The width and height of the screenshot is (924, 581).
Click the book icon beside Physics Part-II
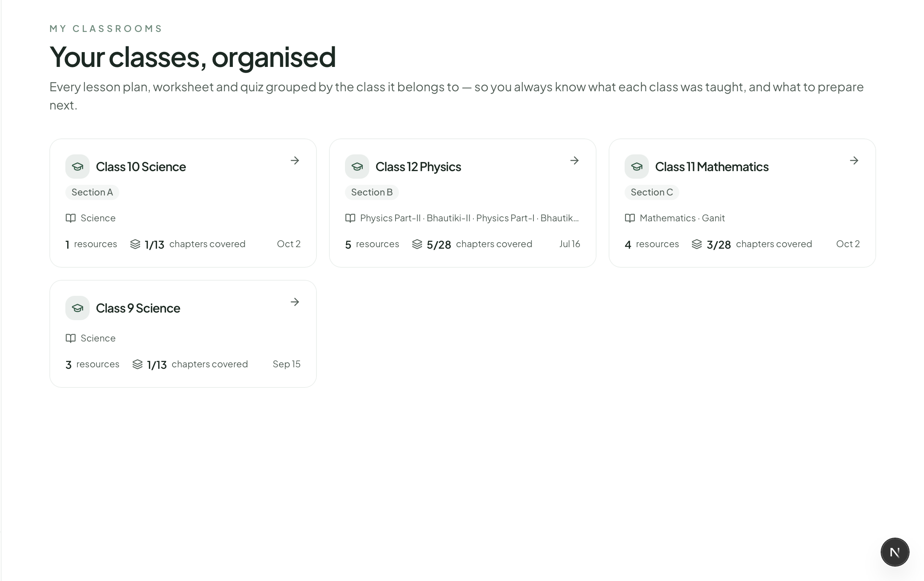(350, 218)
